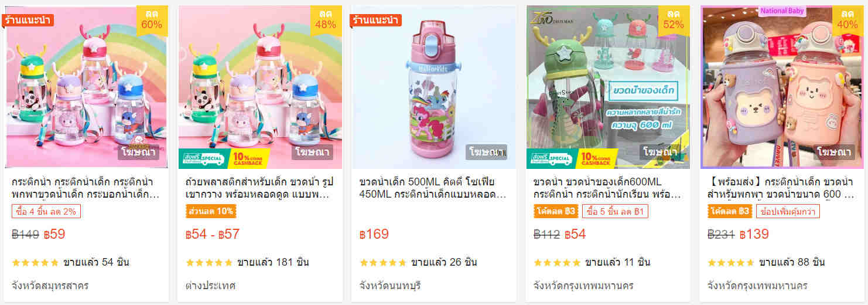Click the ส่วนลด 10% coupon tag
The height and width of the screenshot is (305, 868).
click(x=211, y=211)
